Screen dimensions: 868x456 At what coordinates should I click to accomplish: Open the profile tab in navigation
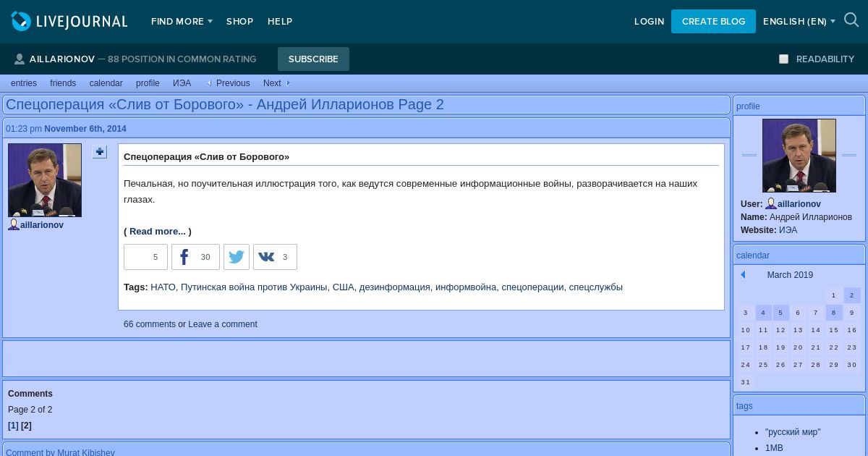[148, 83]
